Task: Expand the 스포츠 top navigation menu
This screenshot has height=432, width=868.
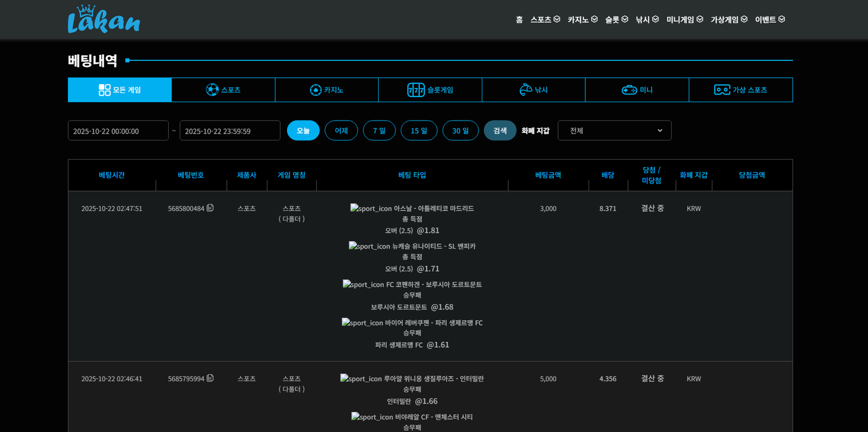Action: click(x=545, y=20)
